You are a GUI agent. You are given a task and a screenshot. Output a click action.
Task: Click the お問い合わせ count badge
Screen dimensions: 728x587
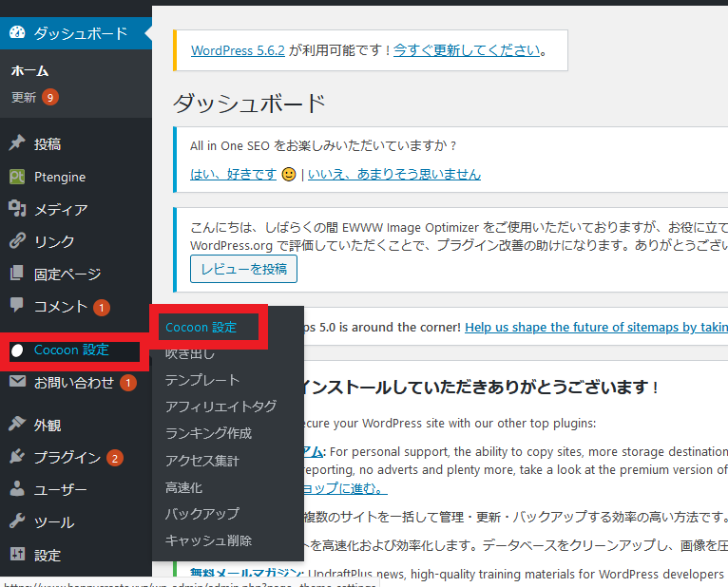128,383
